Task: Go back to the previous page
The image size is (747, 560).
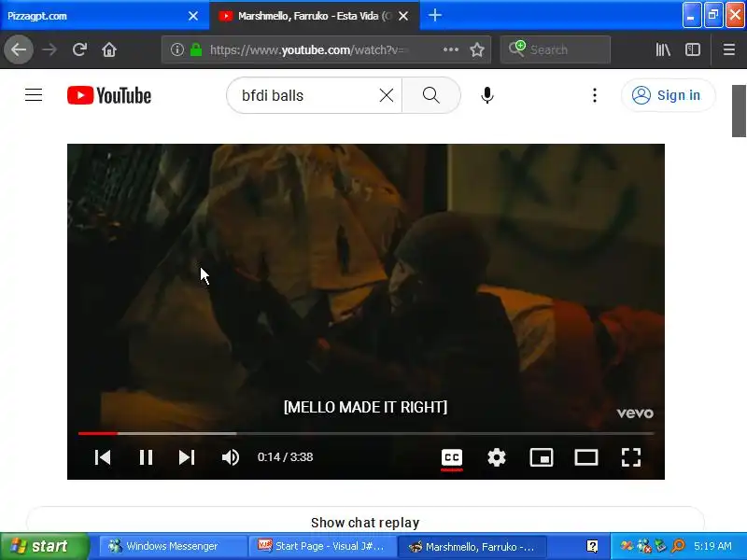Action: pos(19,49)
